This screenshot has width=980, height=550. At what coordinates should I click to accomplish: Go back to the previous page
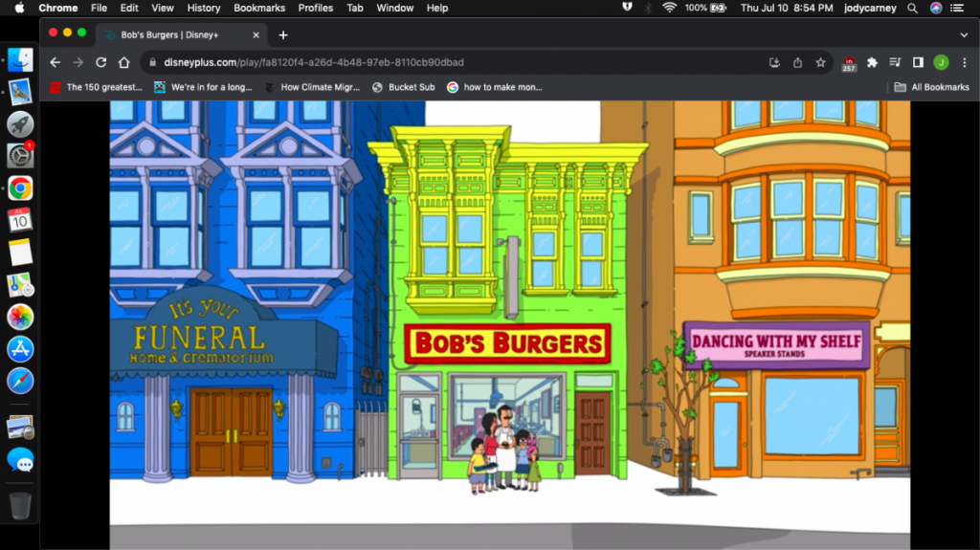(55, 62)
